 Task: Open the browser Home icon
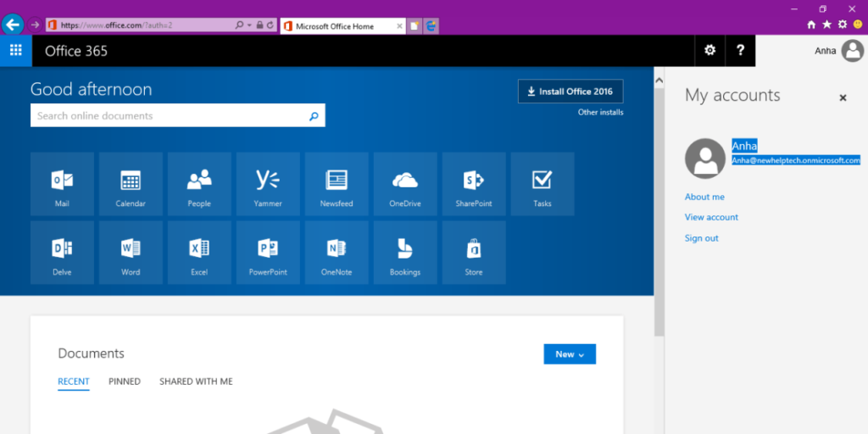pyautogui.click(x=811, y=25)
